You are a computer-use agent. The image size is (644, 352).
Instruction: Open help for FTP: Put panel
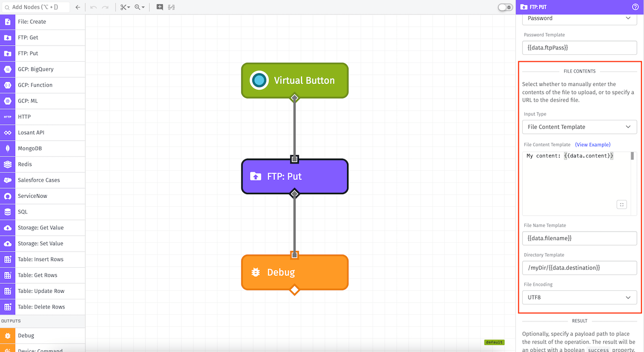635,7
